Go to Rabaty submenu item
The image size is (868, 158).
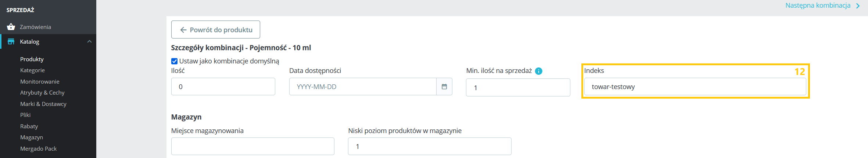pyautogui.click(x=29, y=126)
